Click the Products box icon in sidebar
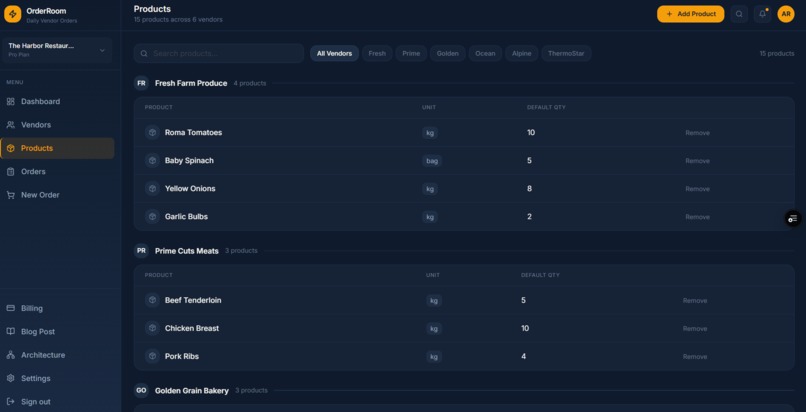806x412 pixels. [10, 148]
